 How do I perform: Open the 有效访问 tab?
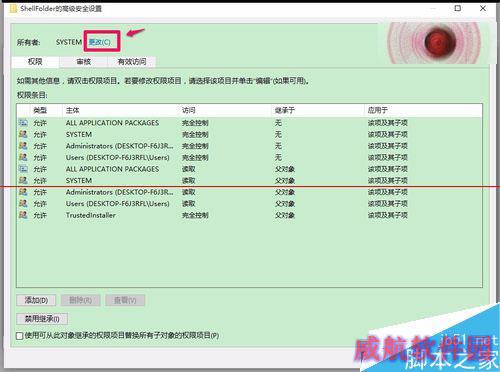[x=132, y=62]
